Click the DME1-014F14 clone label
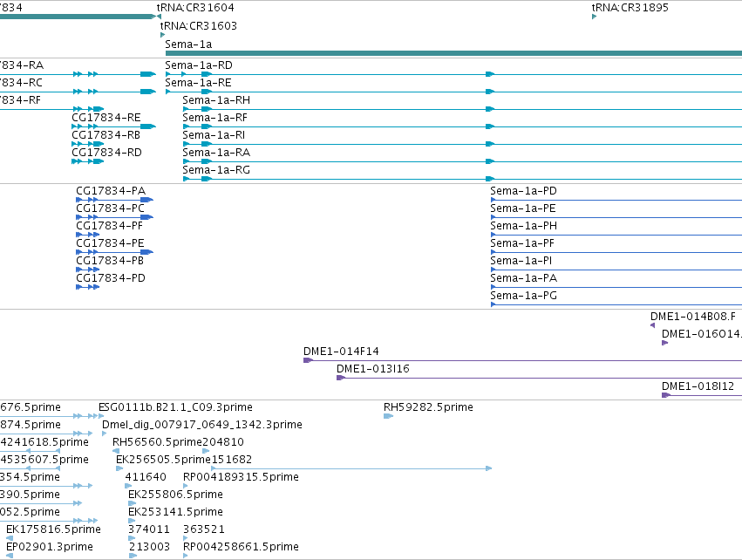The width and height of the screenshot is (742, 560). (x=341, y=352)
